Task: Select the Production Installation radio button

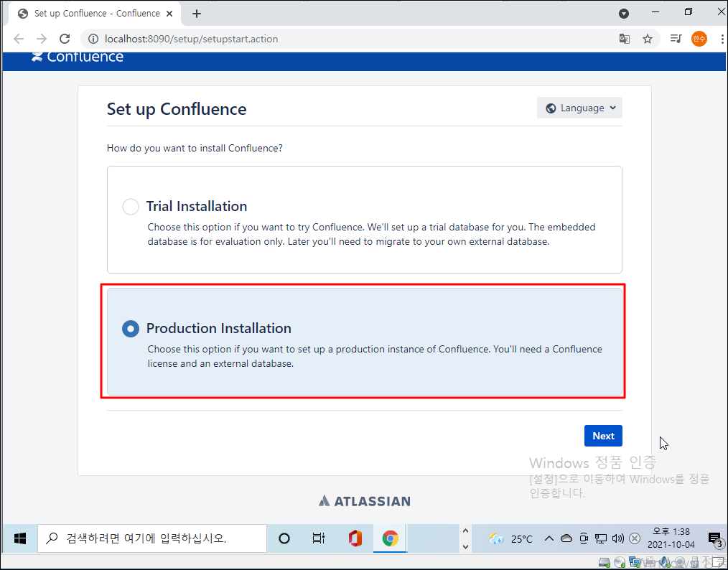Action: pos(131,329)
